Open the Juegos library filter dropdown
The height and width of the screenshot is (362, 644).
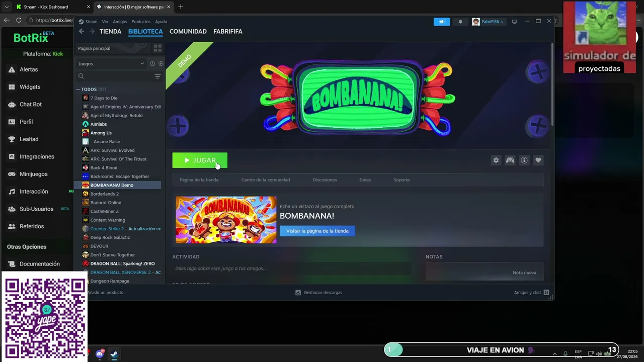(111, 64)
